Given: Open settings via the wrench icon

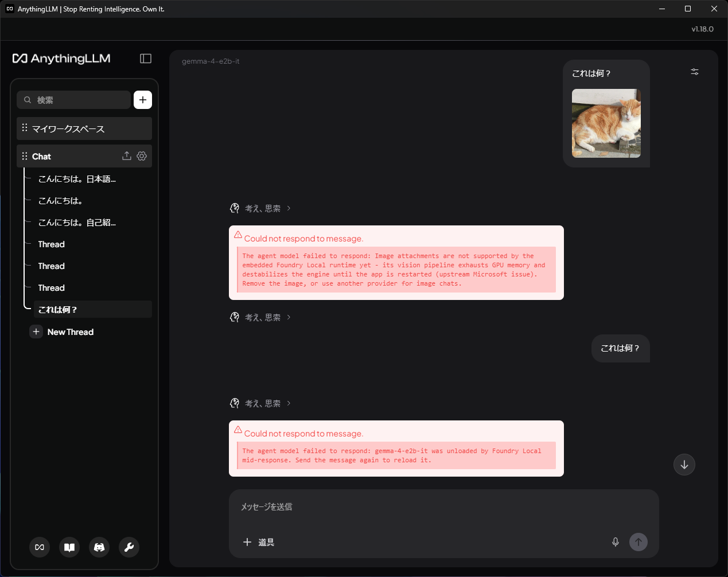Looking at the screenshot, I should coord(129,547).
